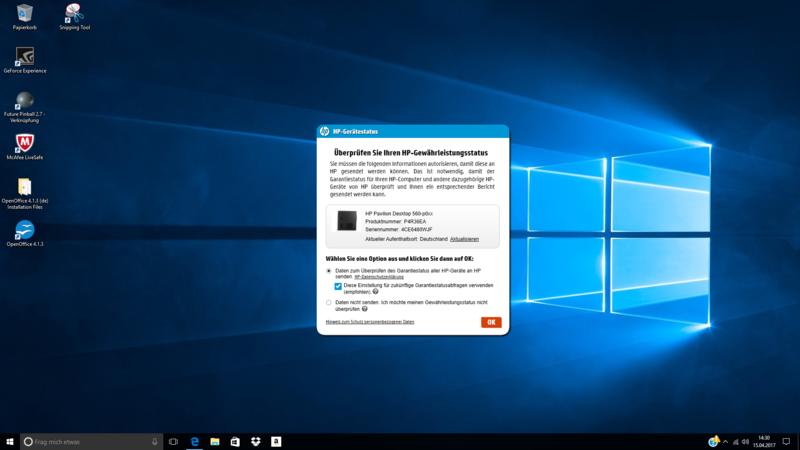This screenshot has height=450, width=800.
Task: Open Microsoft Edge from the taskbar
Action: point(195,441)
